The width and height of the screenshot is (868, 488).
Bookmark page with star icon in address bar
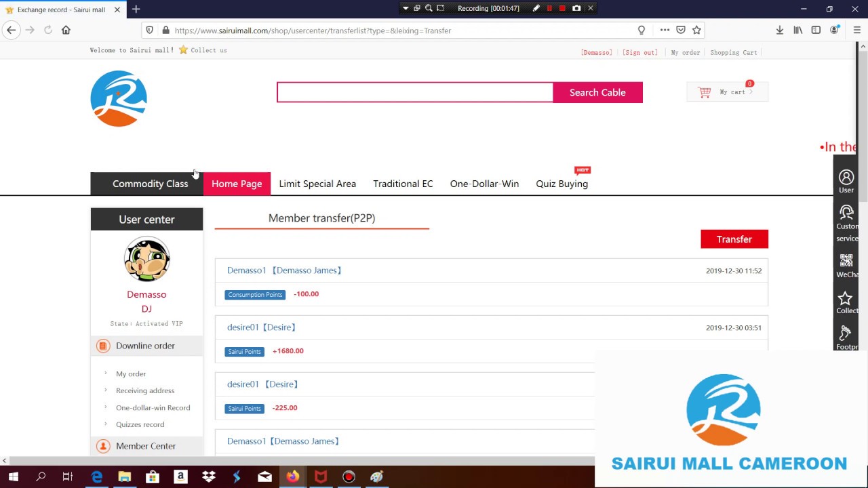click(x=696, y=30)
